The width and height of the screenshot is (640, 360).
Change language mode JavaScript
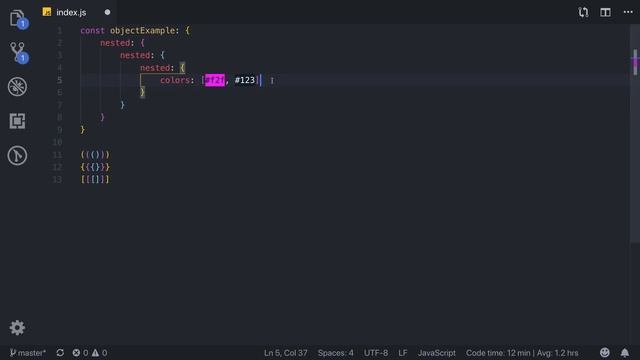point(436,353)
